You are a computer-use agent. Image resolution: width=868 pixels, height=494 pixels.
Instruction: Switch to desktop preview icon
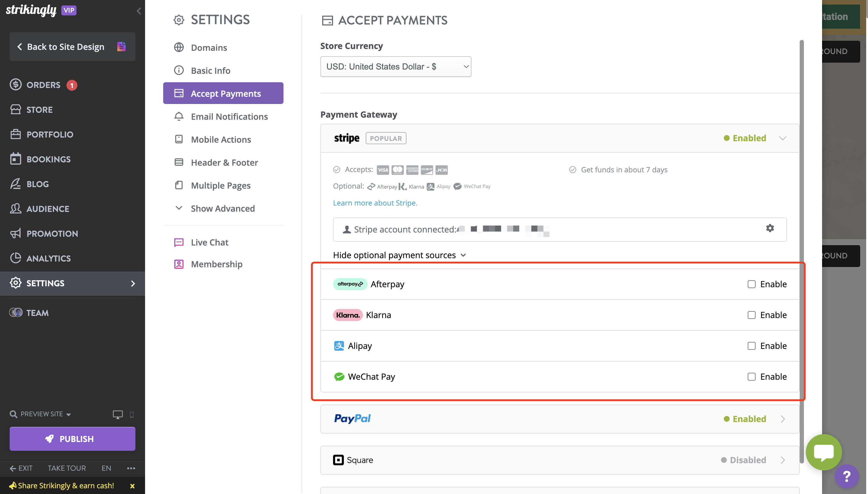tap(118, 414)
